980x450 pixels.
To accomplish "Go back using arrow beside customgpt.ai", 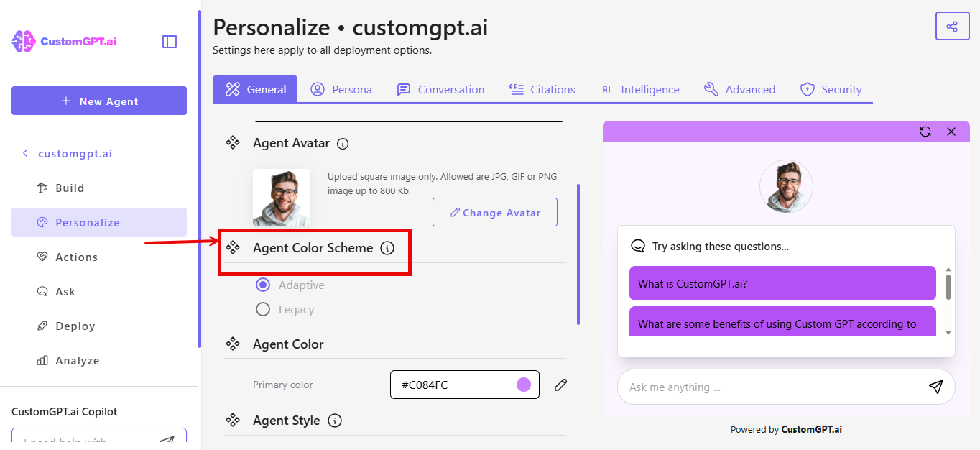I will point(25,153).
